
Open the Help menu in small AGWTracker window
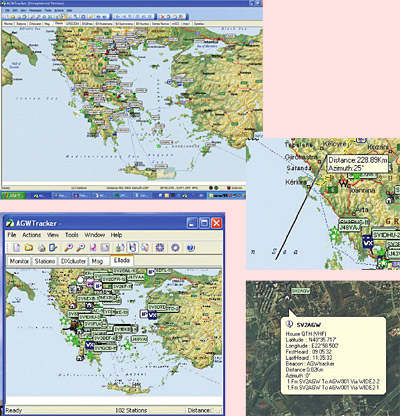point(116,235)
